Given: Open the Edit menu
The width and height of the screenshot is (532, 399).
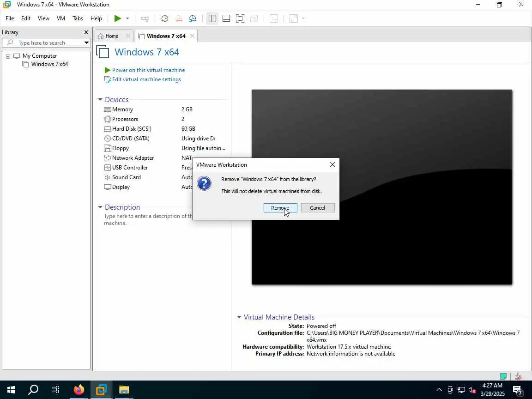Looking at the screenshot, I should click(26, 18).
